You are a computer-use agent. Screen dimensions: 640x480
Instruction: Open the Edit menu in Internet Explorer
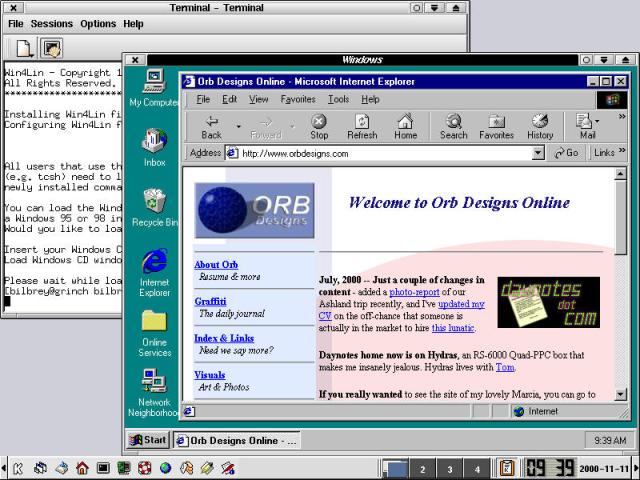pos(229,99)
